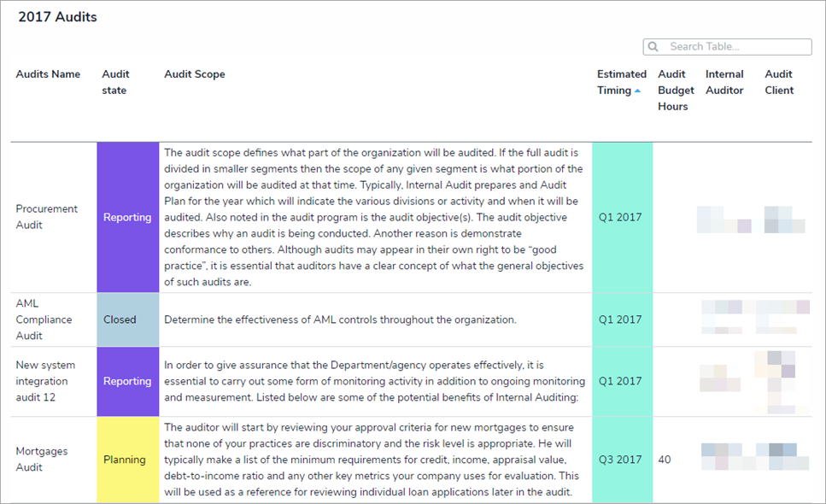The width and height of the screenshot is (826, 504).
Task: Select the Planning state cell
Action: click(127, 460)
